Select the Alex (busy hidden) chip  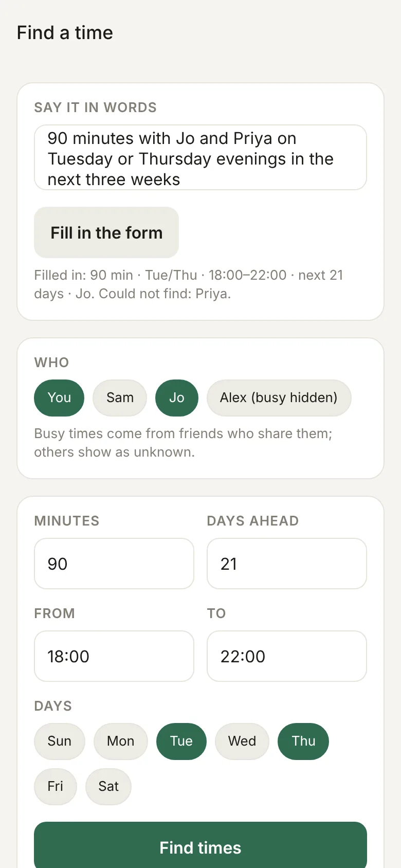(279, 398)
